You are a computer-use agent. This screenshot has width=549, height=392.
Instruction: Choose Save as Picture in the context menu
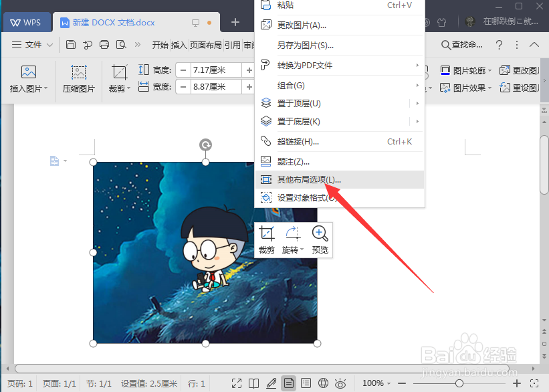[340, 45]
